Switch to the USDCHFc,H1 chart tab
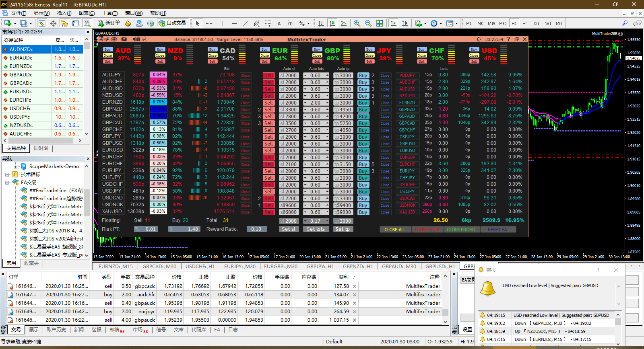 (200, 266)
